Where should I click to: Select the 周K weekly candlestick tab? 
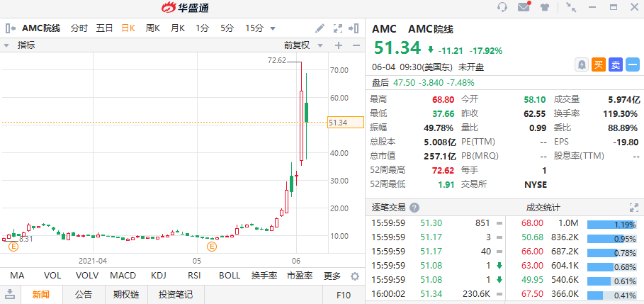pyautogui.click(x=153, y=28)
